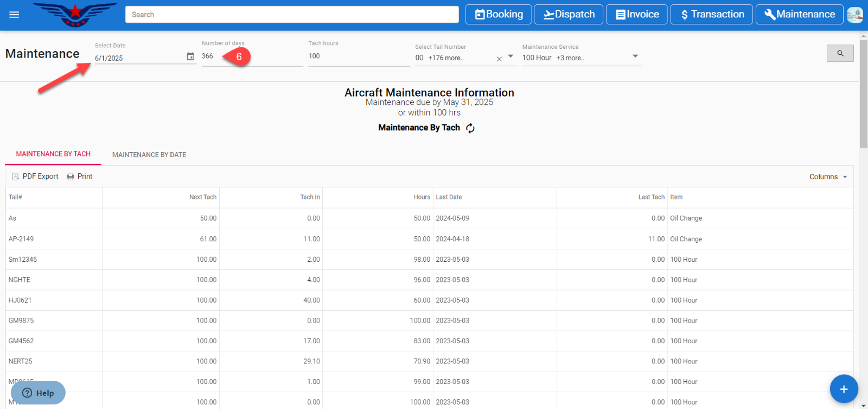Image resolution: width=868 pixels, height=409 pixels.
Task: Click the magnifier search button
Action: point(840,53)
